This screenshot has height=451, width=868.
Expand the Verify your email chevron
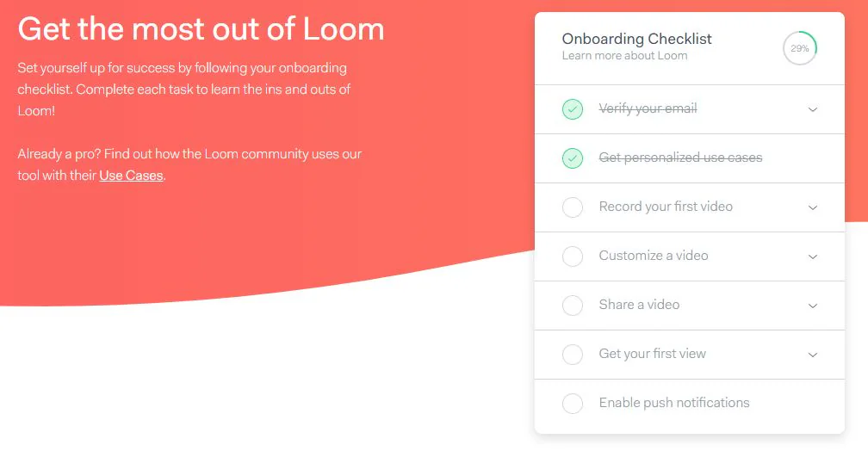[x=813, y=109]
